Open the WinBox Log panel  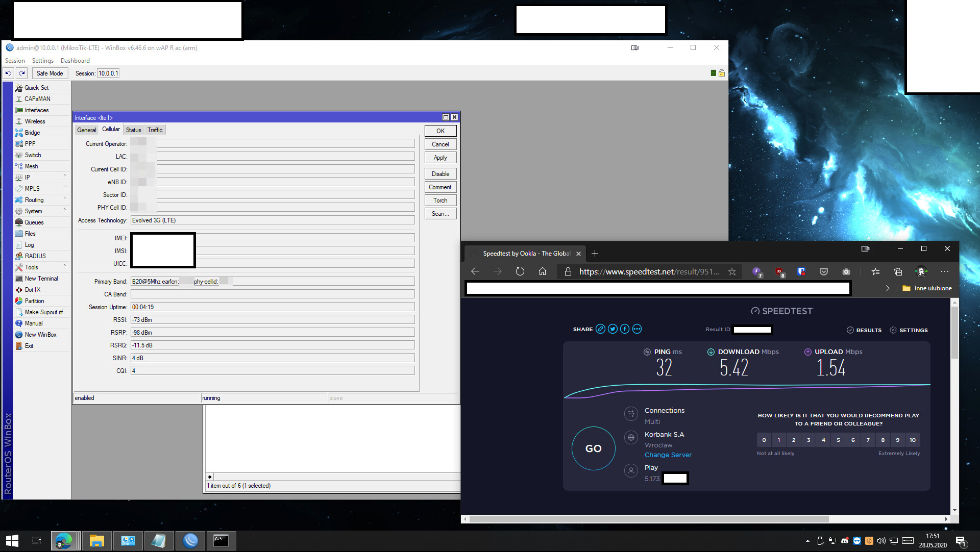[x=29, y=244]
